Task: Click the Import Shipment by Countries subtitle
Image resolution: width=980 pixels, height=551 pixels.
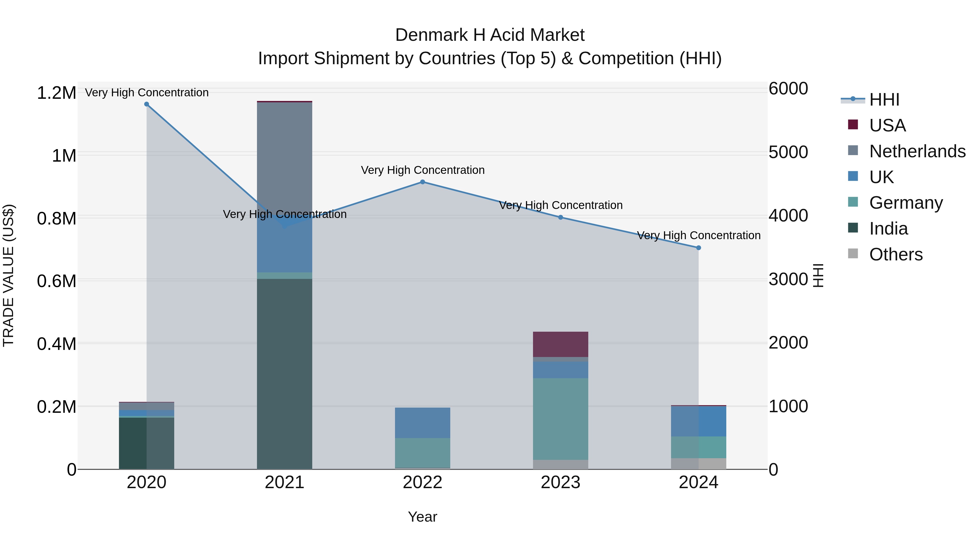Action: coord(490,59)
